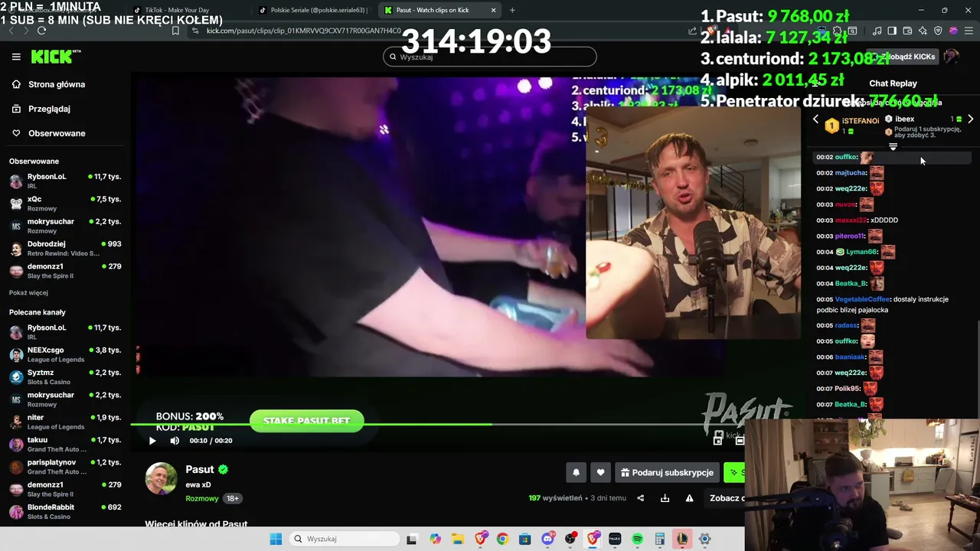This screenshot has height=551, width=980.
Task: Play the clip video
Action: pos(152,440)
